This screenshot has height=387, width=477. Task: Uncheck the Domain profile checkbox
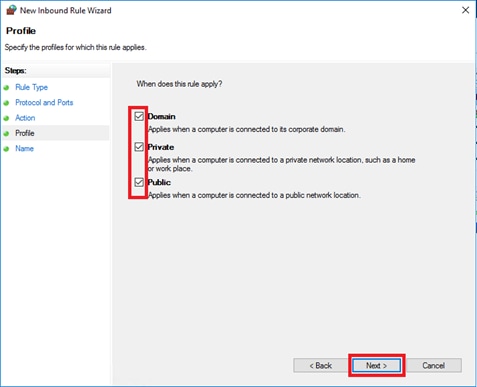[x=139, y=116]
